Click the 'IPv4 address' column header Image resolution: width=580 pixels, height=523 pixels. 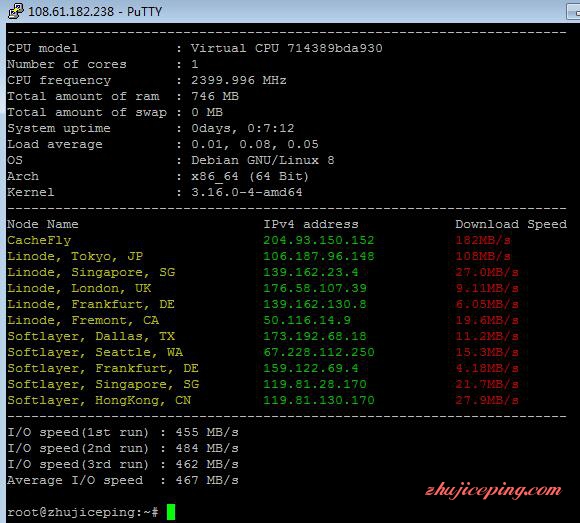pos(311,224)
